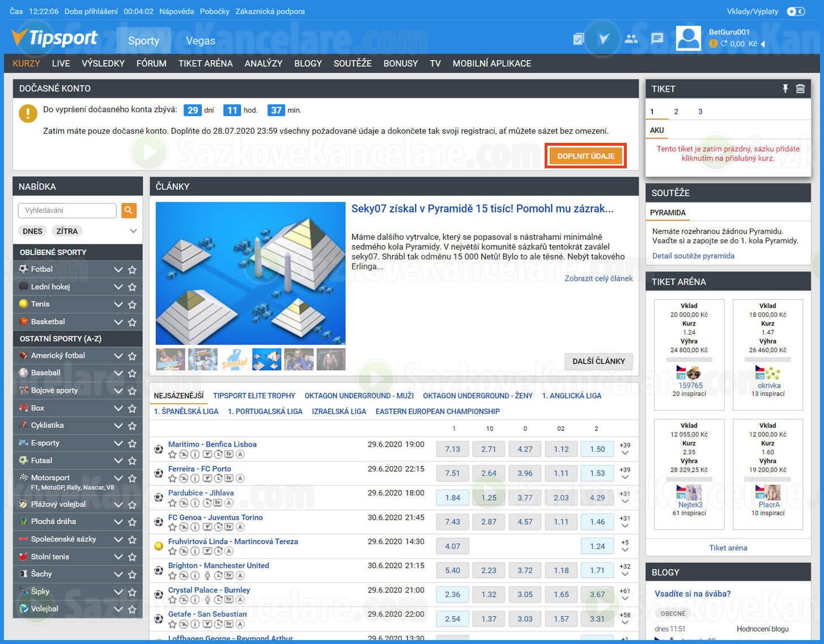Star the Crystal Palace - Burnley match
The height and width of the screenshot is (644, 824).
[x=172, y=600]
